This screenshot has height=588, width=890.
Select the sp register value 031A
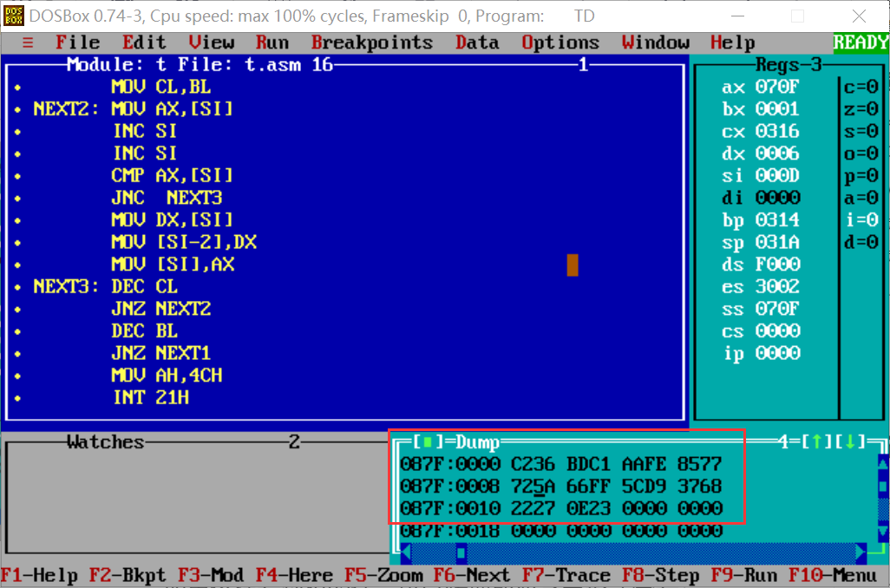(777, 242)
